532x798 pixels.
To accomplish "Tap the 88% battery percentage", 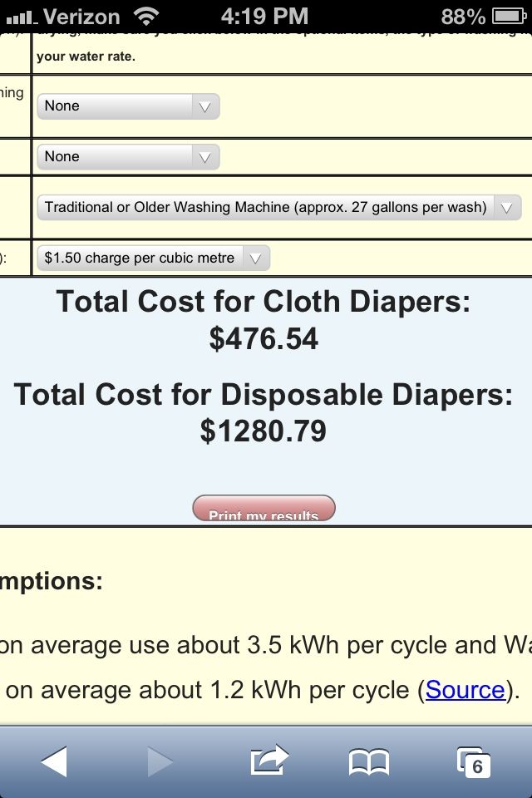I will click(x=463, y=17).
